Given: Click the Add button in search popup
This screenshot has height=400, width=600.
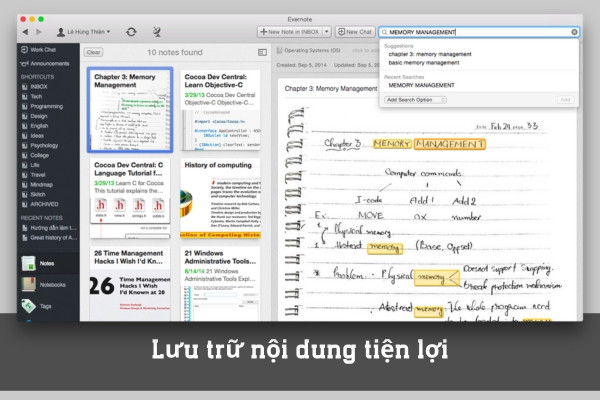Looking at the screenshot, I should (x=565, y=100).
